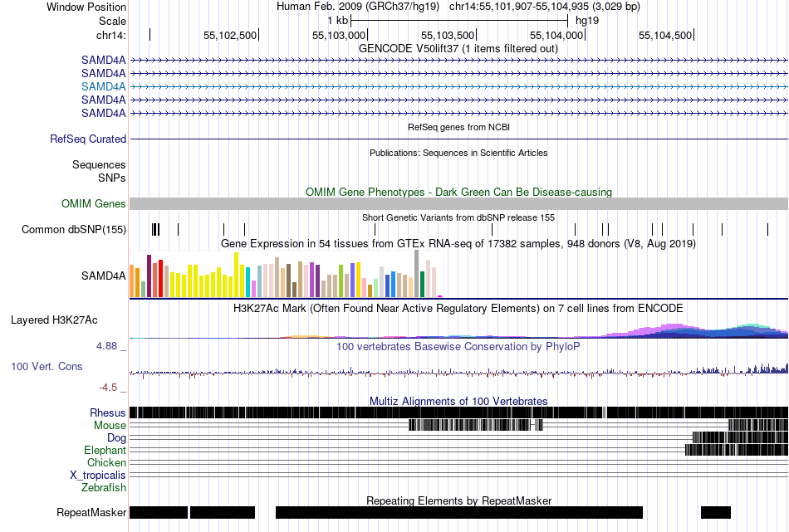
Task: Click the 'Sequences' track label
Action: pyautogui.click(x=99, y=164)
